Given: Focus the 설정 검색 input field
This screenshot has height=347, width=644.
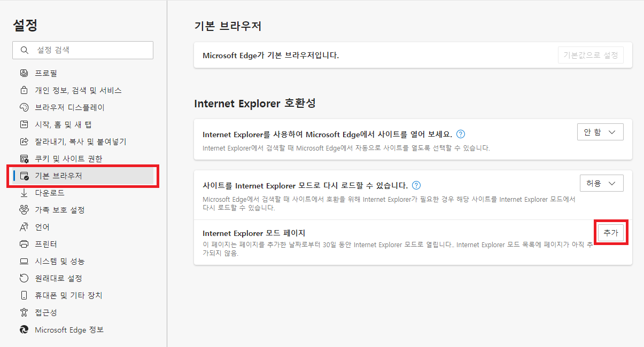Looking at the screenshot, I should (83, 50).
